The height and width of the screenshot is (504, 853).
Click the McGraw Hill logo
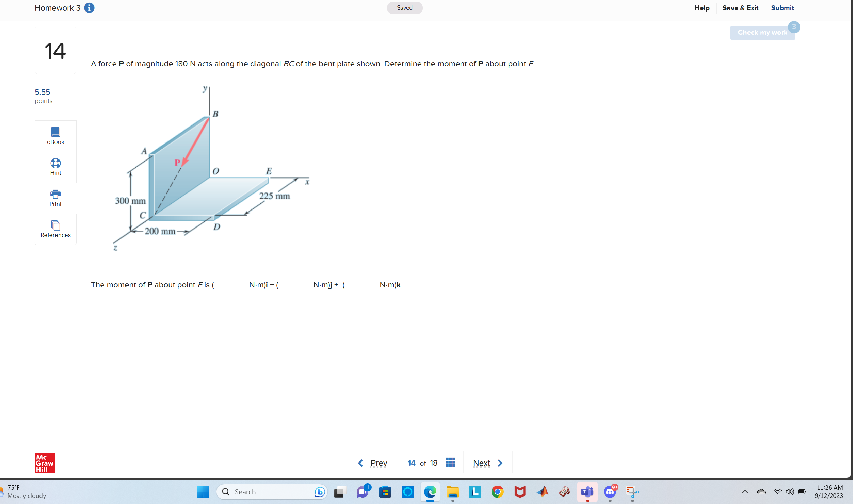coord(44,463)
